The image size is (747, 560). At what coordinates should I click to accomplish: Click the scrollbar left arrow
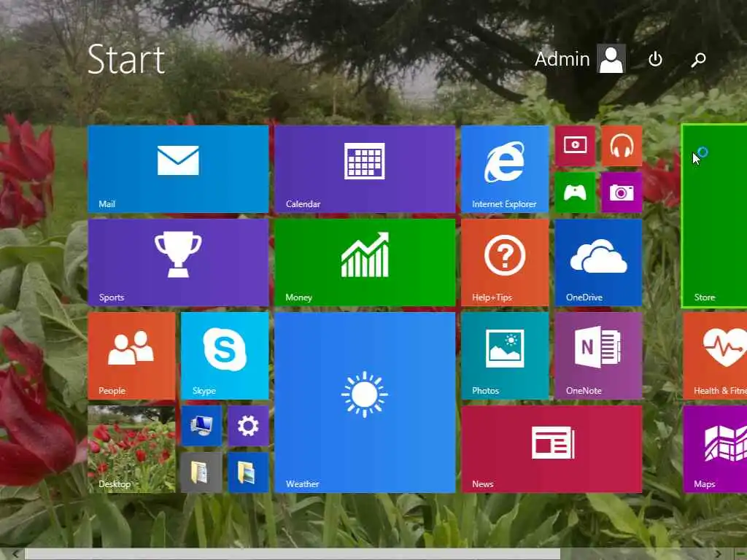point(15,554)
